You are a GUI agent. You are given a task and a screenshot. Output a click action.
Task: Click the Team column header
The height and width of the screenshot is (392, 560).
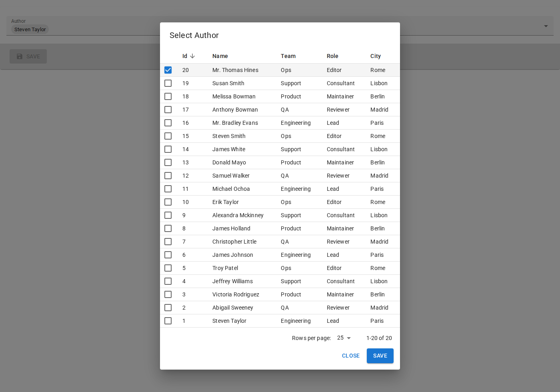click(288, 56)
